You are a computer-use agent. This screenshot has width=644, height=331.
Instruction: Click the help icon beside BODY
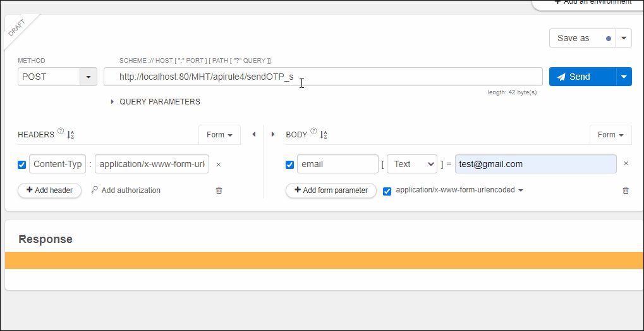[x=313, y=132]
